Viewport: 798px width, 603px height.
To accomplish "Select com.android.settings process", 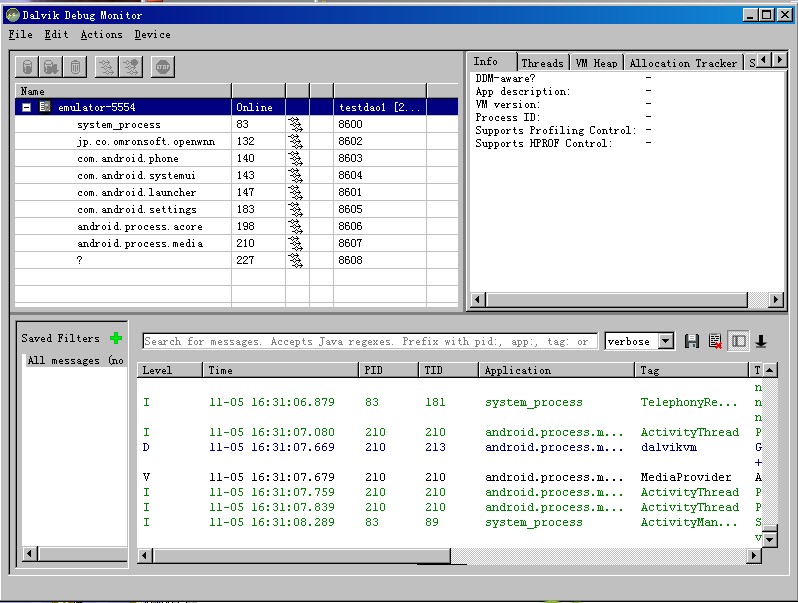I will point(236,209).
